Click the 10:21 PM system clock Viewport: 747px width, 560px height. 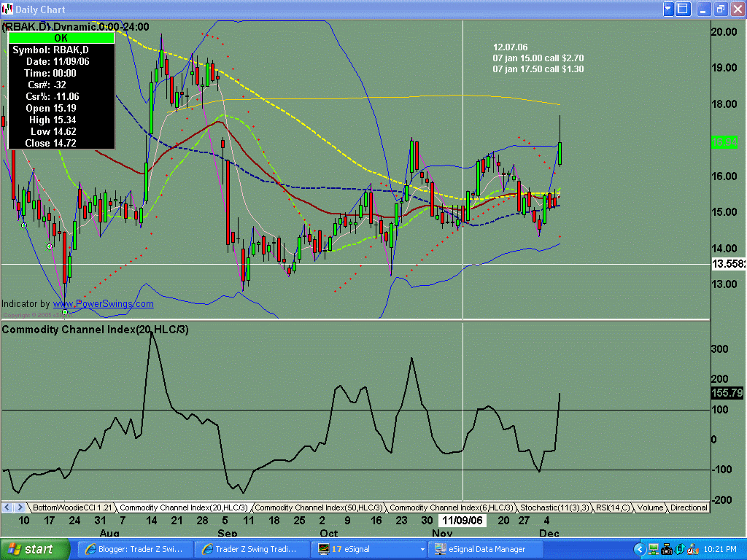coord(720,549)
